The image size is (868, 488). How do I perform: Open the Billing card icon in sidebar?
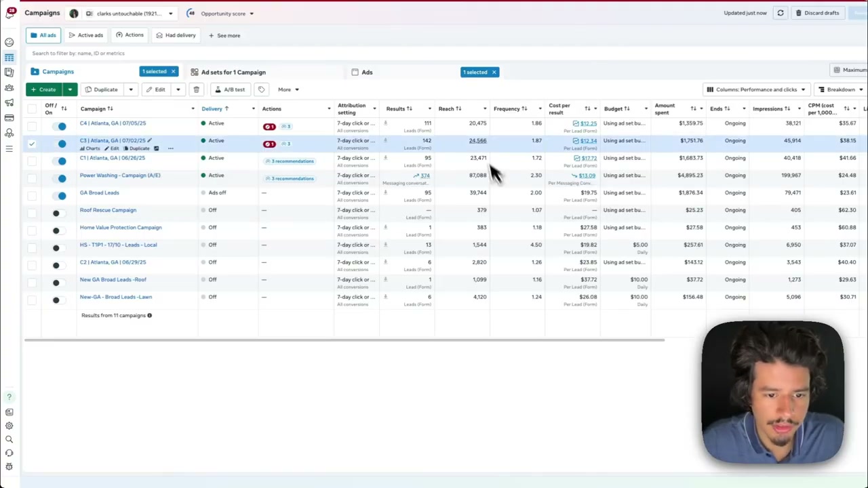[x=9, y=118]
